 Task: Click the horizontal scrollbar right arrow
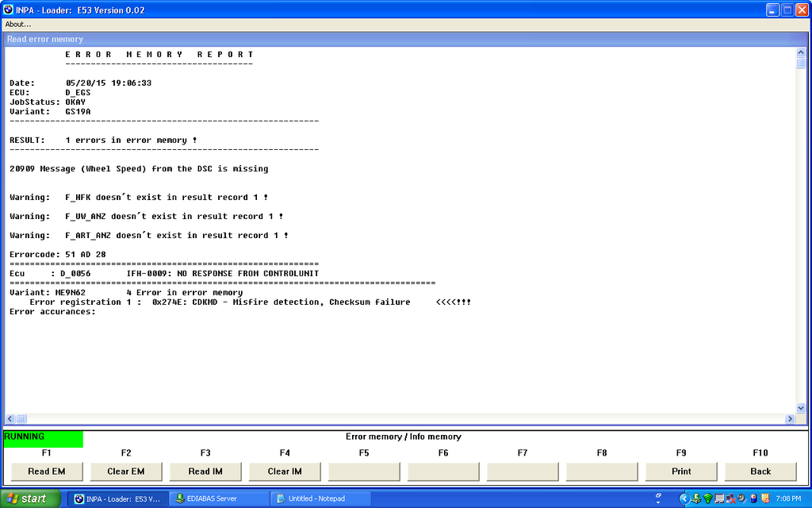coord(790,418)
